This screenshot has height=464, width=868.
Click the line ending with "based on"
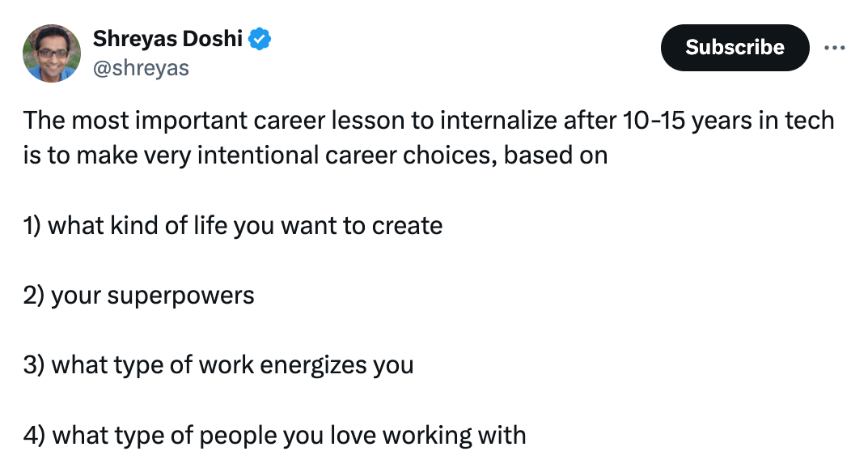[x=315, y=155]
